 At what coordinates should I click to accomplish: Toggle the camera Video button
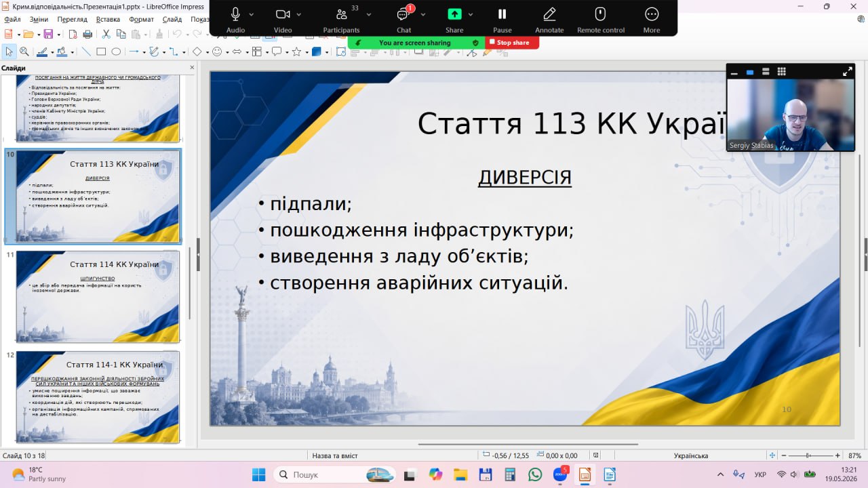coord(283,19)
